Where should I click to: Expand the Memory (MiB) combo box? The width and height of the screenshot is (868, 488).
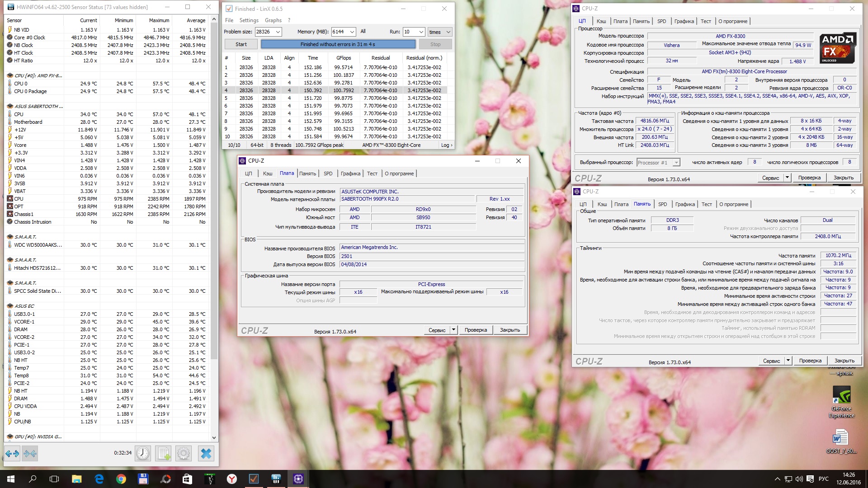click(x=352, y=32)
